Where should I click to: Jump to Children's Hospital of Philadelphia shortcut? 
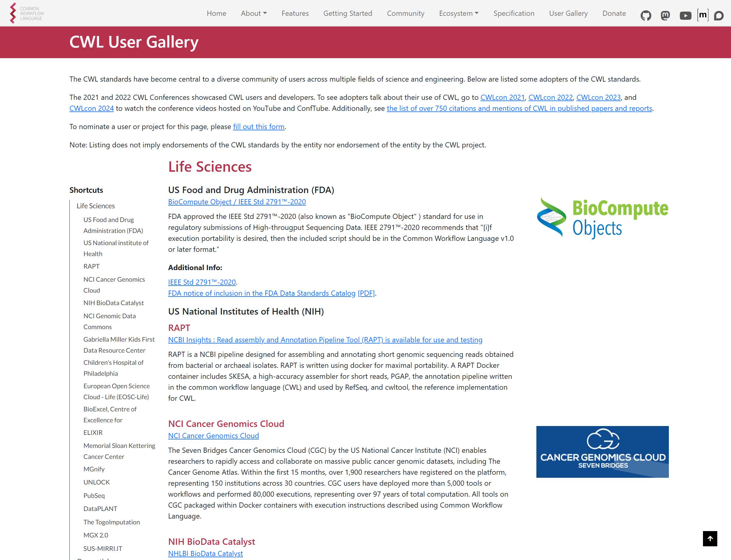click(113, 368)
